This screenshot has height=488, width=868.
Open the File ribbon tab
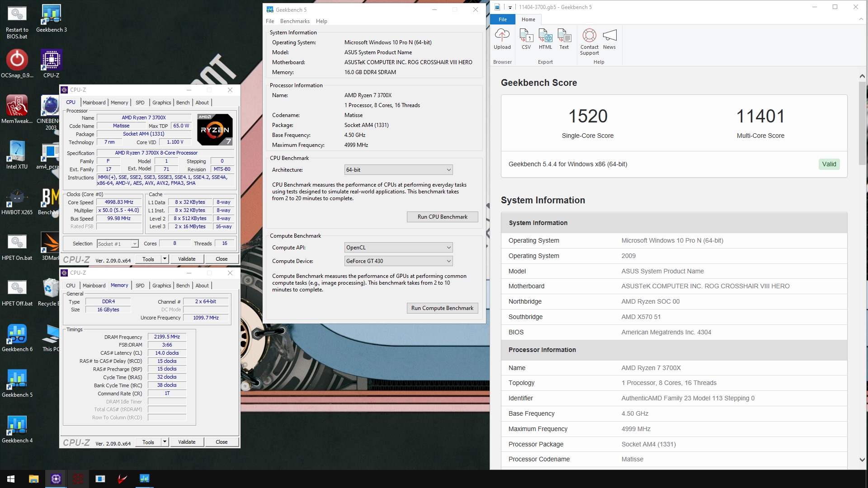click(503, 19)
